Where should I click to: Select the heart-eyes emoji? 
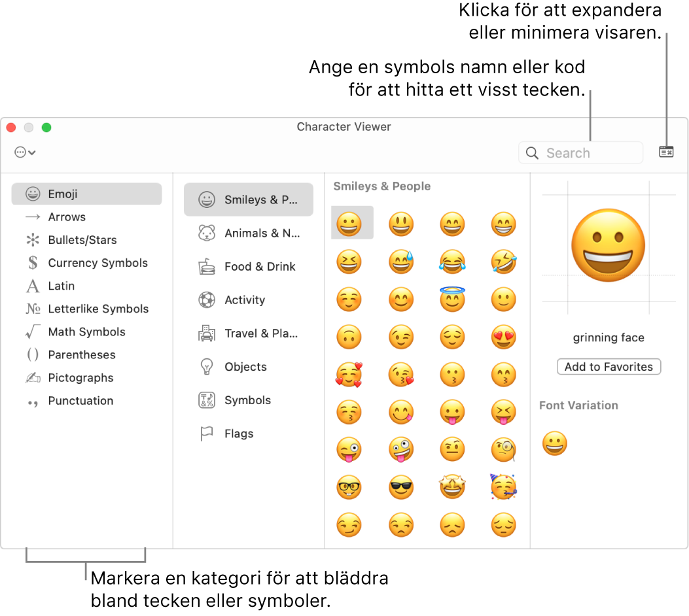click(x=504, y=337)
